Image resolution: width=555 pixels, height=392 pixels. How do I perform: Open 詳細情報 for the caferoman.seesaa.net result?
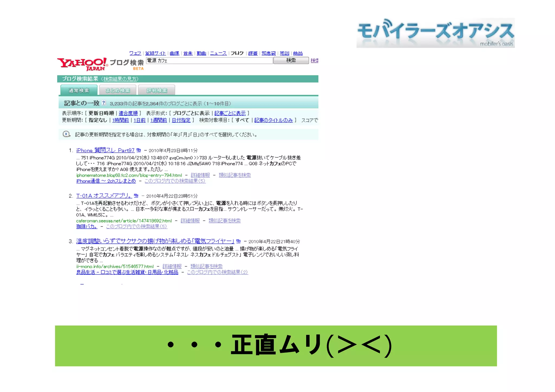190,221
